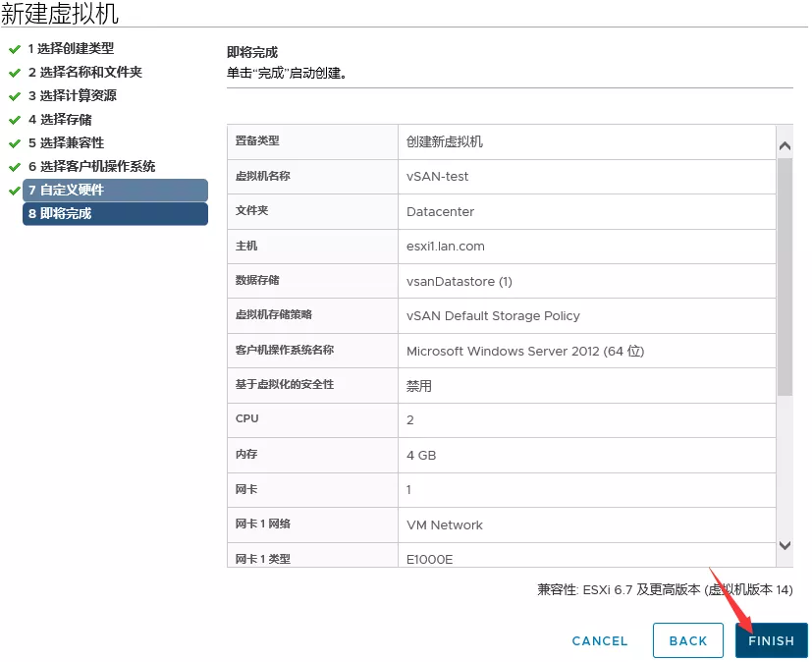Click the vsanDatastore (1) datastore value
This screenshot has height=662, width=812.
pyautogui.click(x=460, y=282)
